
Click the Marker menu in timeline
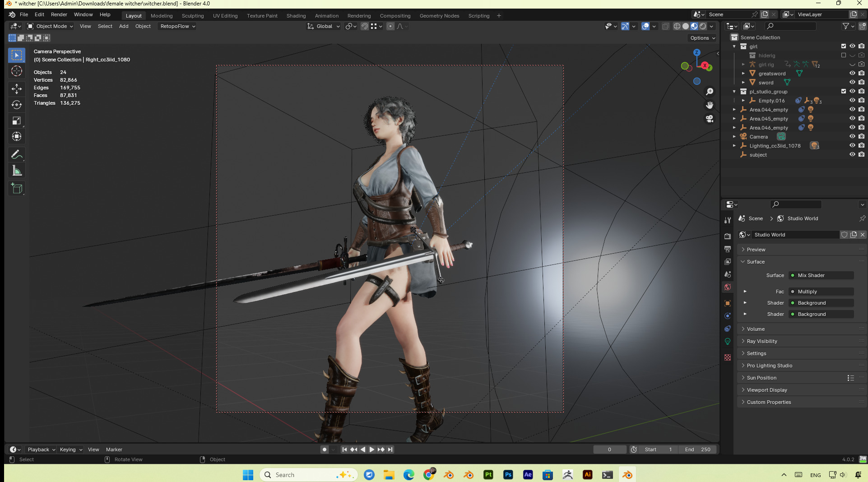114,450
